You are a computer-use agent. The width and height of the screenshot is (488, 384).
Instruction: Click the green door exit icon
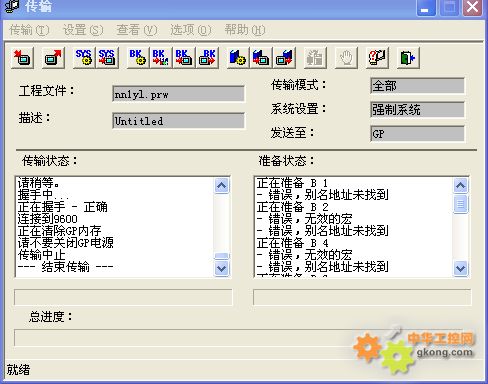point(408,58)
